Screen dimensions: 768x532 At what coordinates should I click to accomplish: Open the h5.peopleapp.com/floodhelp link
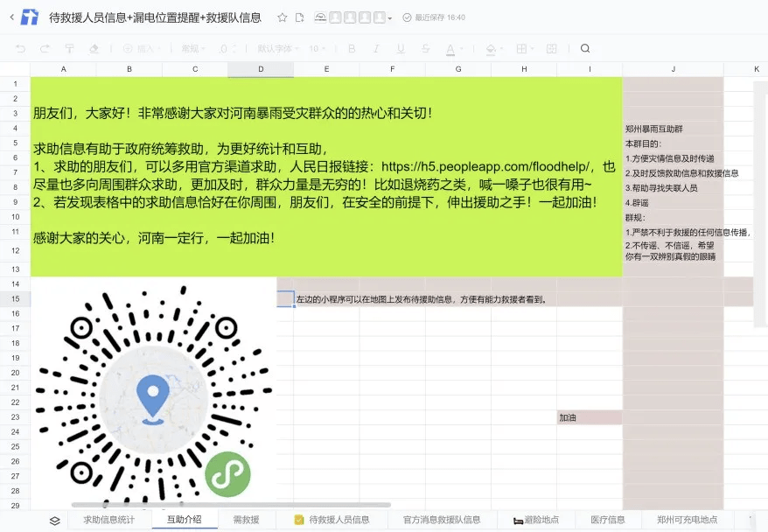pyautogui.click(x=487, y=166)
